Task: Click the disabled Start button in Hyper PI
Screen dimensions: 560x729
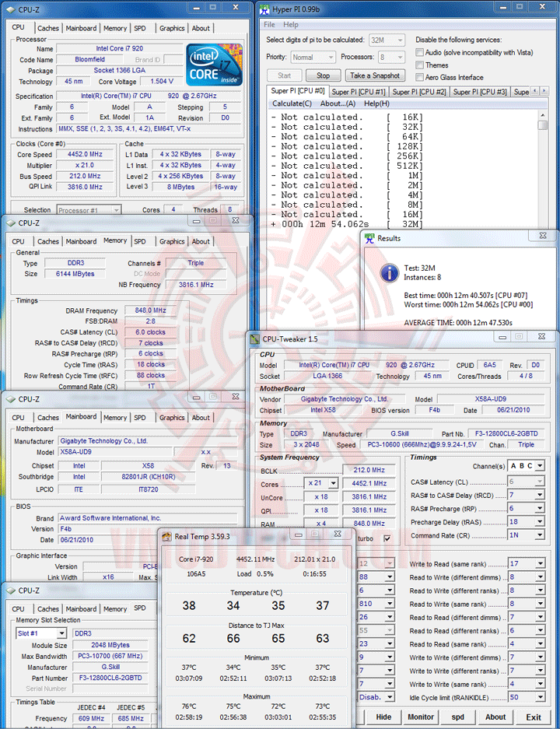Action: [284, 75]
